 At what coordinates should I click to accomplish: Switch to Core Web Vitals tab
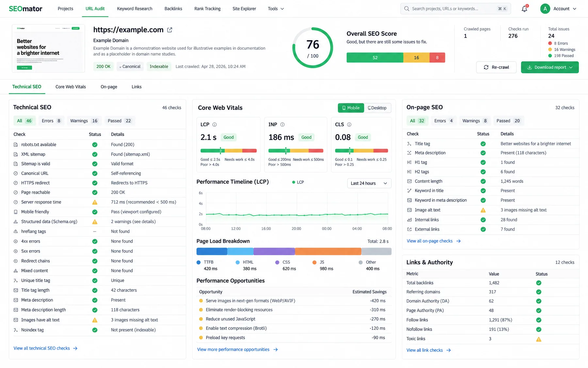[x=71, y=87]
